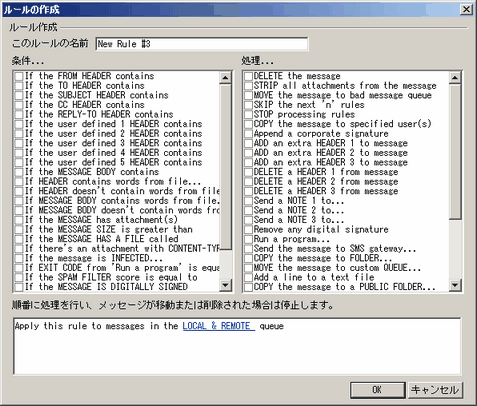The height and width of the screenshot is (406, 477).
Task: Check 'user defined 3 HEADER contains' condition
Action: pyautogui.click(x=19, y=144)
